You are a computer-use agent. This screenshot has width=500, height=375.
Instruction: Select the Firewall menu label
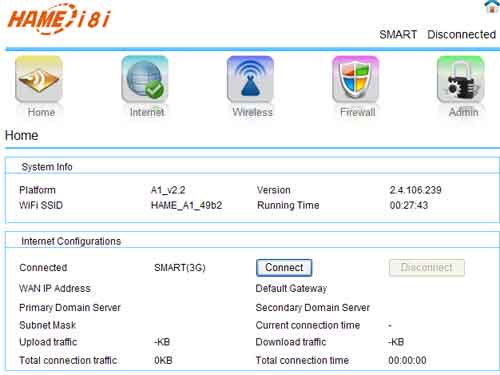pyautogui.click(x=358, y=112)
